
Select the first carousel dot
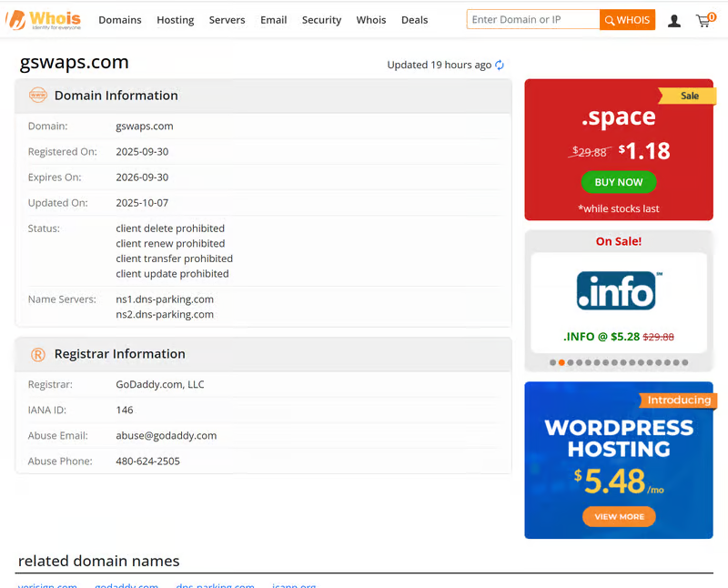click(552, 362)
